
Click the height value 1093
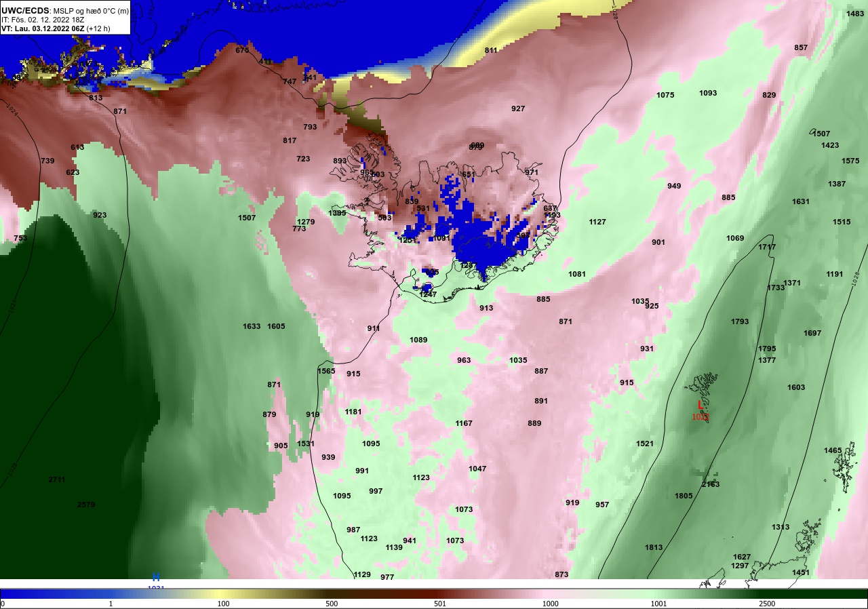(708, 93)
